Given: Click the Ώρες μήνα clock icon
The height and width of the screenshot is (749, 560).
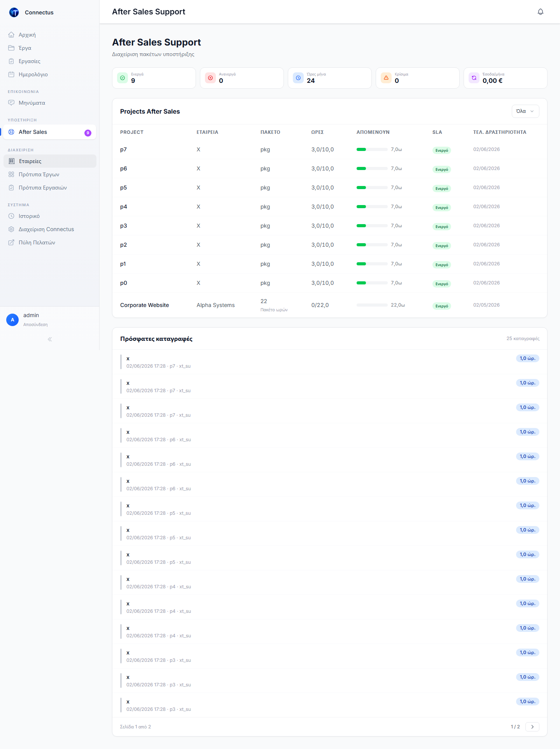Looking at the screenshot, I should (298, 78).
